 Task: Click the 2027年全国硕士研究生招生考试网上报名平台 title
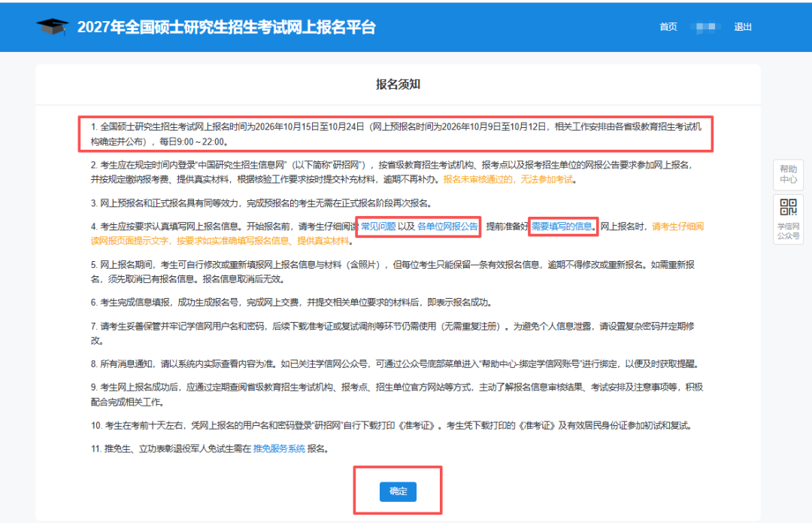click(x=226, y=27)
